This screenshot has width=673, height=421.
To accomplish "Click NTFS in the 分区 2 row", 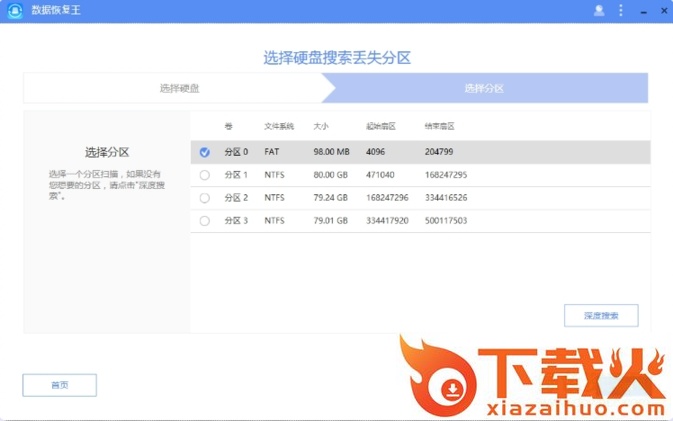I will (x=274, y=198).
